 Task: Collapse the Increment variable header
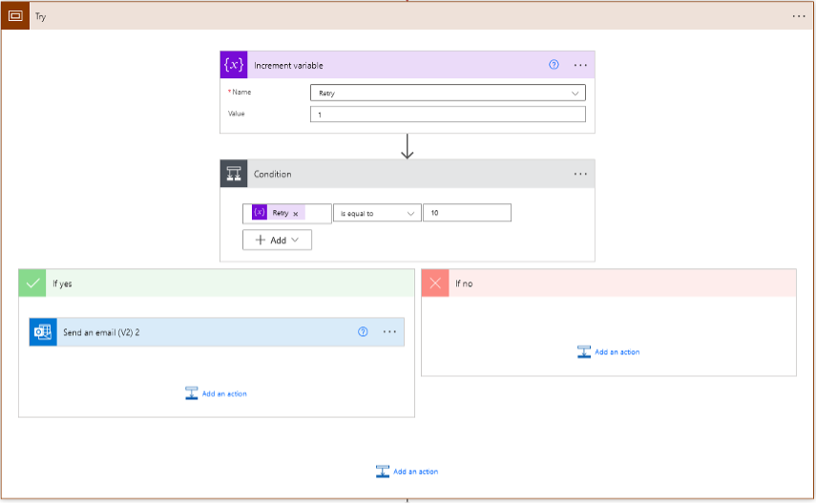click(x=288, y=65)
